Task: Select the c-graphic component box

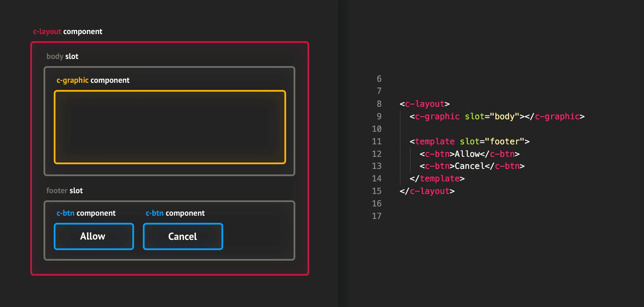Action: pyautogui.click(x=170, y=127)
